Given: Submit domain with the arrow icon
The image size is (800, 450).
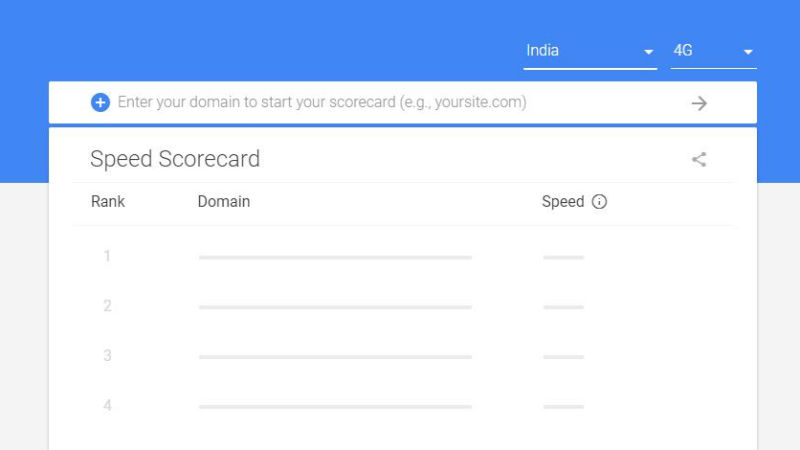Looking at the screenshot, I should (699, 103).
